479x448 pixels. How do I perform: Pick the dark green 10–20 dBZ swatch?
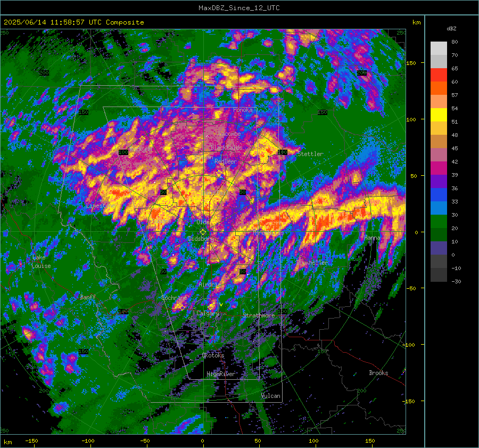[439, 235]
